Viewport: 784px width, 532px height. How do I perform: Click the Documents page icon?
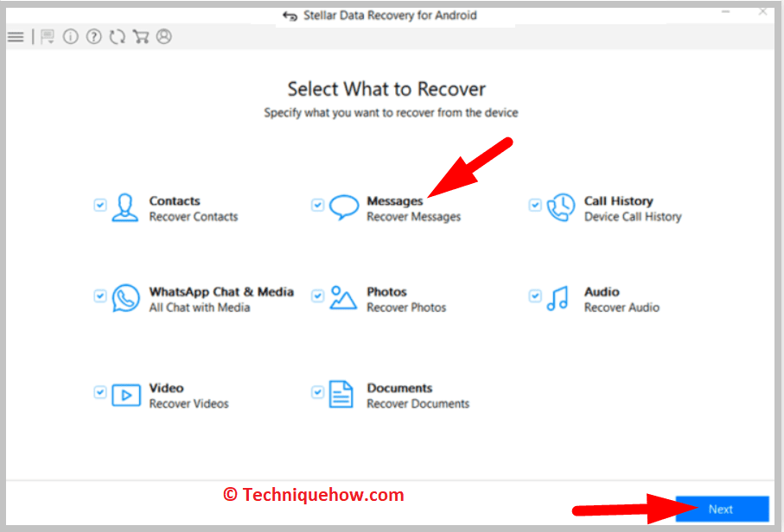[x=341, y=395]
